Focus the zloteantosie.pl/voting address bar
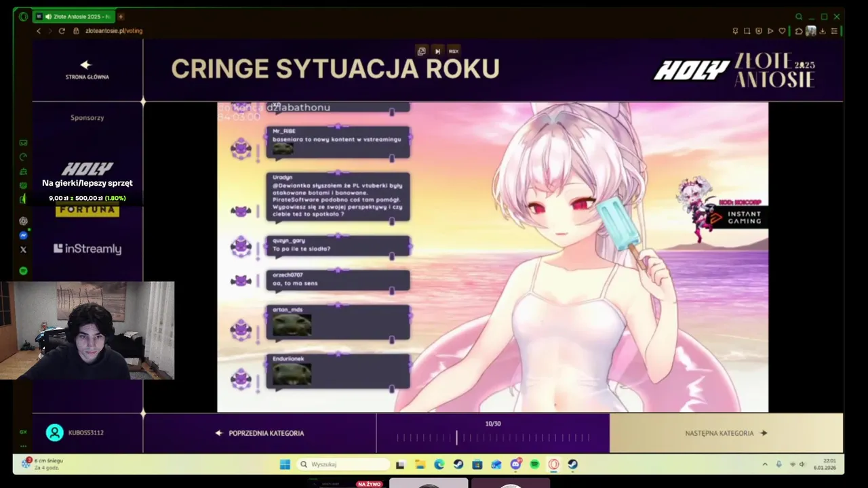The width and height of the screenshot is (868, 488). point(114,31)
